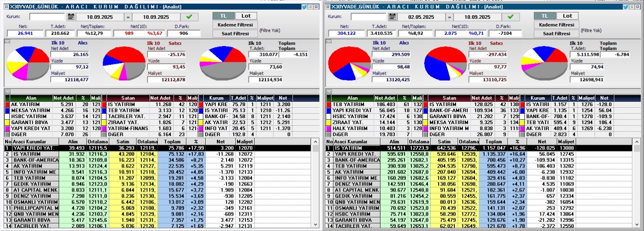644x231 pixels.
Task: Sort by Alim column header, right window
Action: click(x=394, y=142)
